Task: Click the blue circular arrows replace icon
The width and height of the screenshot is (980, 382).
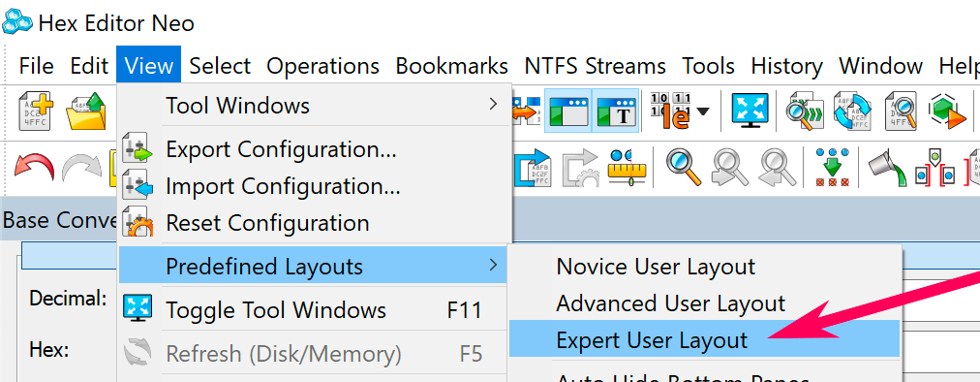Action: coord(852,111)
